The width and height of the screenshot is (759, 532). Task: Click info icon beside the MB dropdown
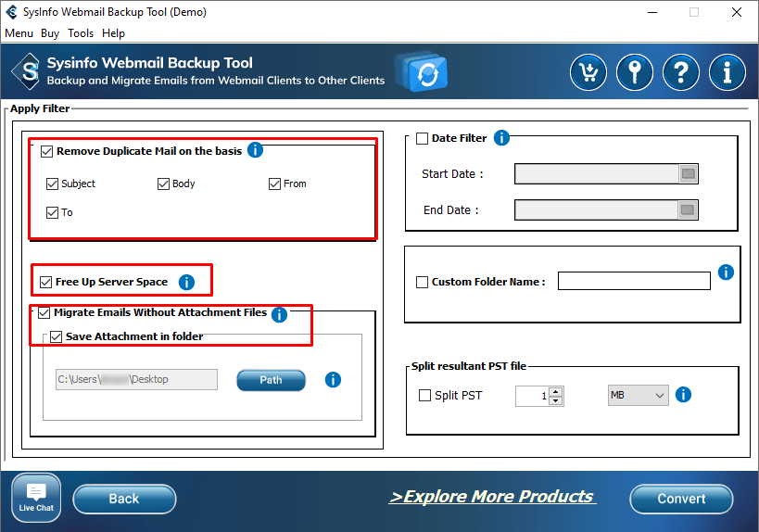tap(683, 395)
